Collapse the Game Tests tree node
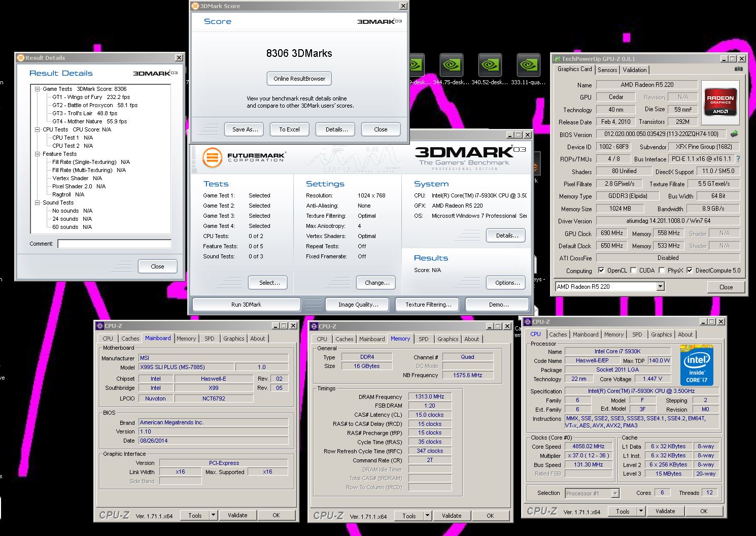Image resolution: width=756 pixels, height=536 pixels. [x=37, y=89]
